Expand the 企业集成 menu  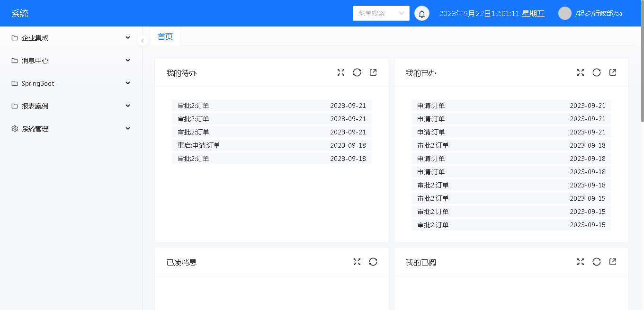pos(71,38)
